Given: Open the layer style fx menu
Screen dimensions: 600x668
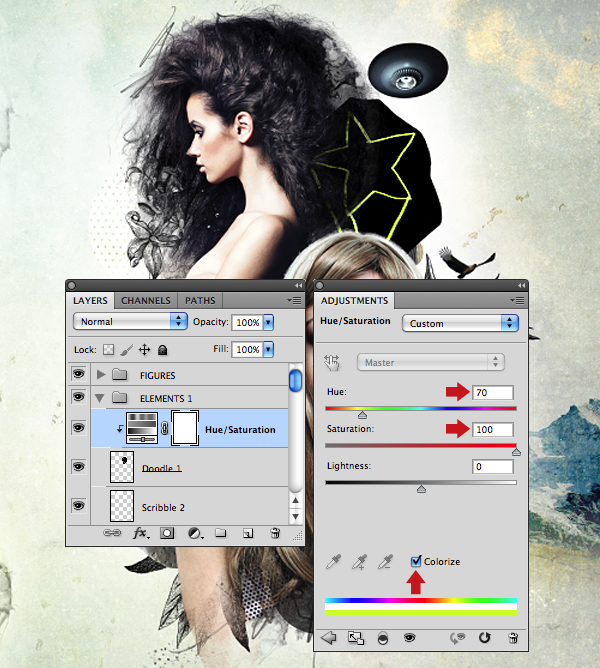Looking at the screenshot, I should tap(141, 533).
